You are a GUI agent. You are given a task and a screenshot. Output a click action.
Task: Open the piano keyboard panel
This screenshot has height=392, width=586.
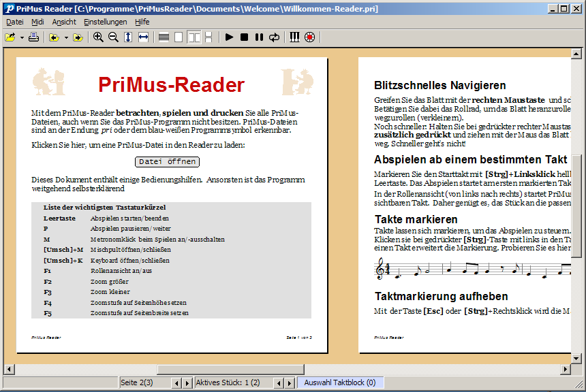pos(294,37)
